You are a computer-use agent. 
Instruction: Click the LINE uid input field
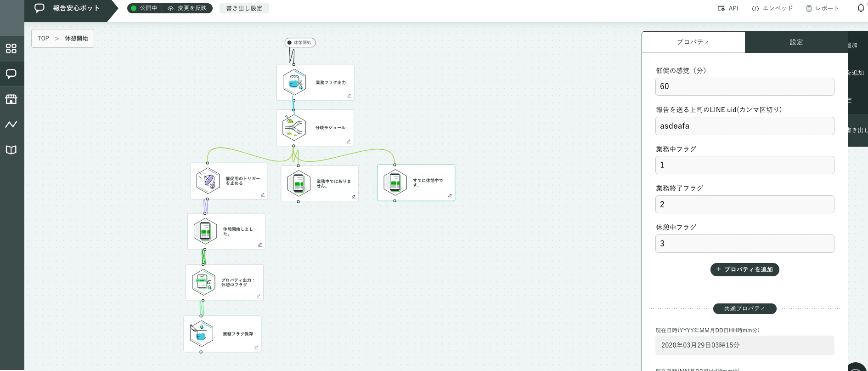(x=744, y=126)
